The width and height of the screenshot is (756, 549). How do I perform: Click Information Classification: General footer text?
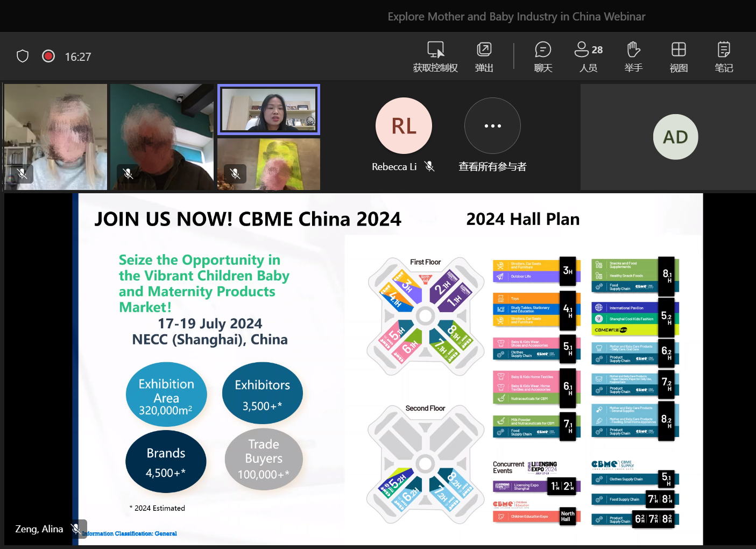click(x=130, y=533)
